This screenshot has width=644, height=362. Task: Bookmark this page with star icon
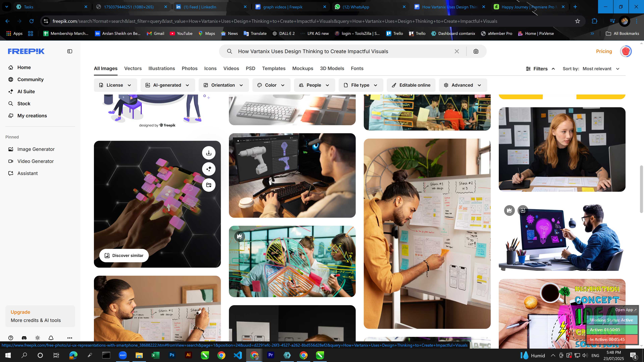point(577,21)
